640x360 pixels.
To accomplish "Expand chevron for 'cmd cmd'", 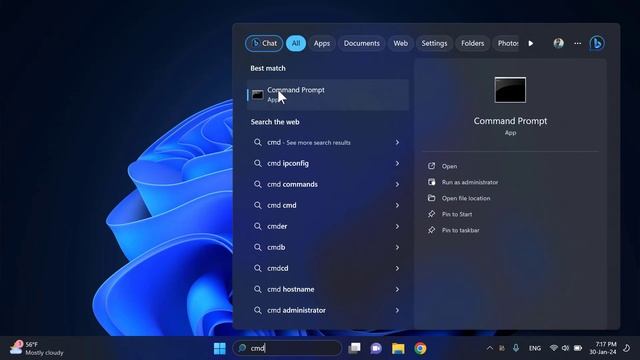I will (x=397, y=205).
